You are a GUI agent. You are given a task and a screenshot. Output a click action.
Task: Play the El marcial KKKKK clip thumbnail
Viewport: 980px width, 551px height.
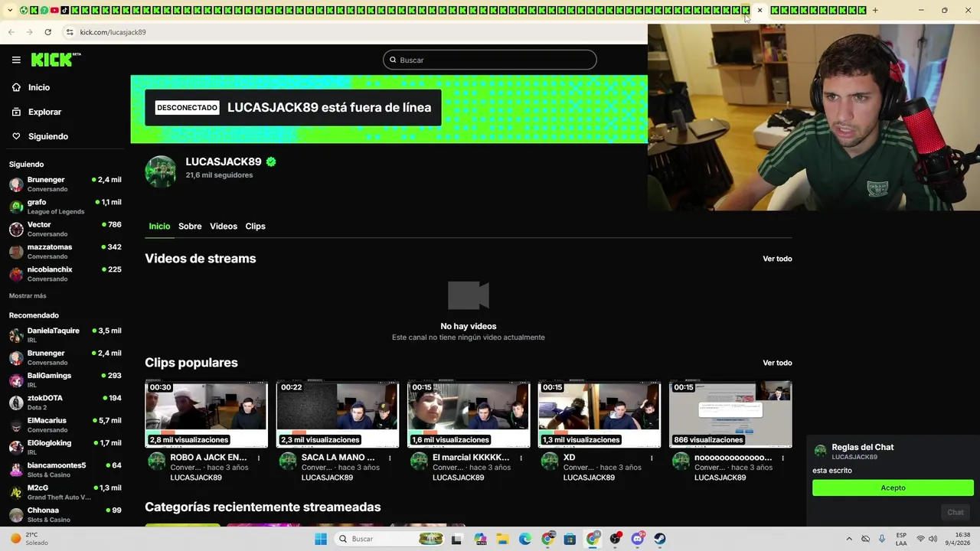pyautogui.click(x=469, y=414)
